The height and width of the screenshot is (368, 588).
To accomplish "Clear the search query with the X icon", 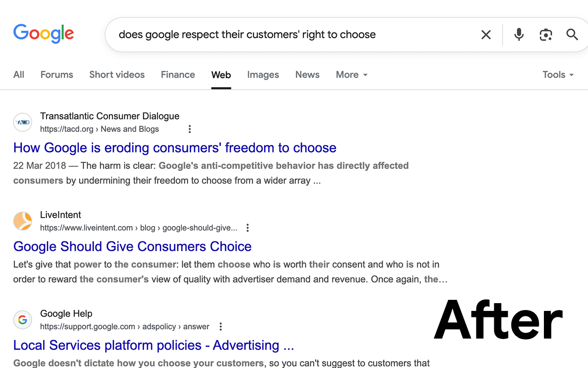I will (x=486, y=34).
